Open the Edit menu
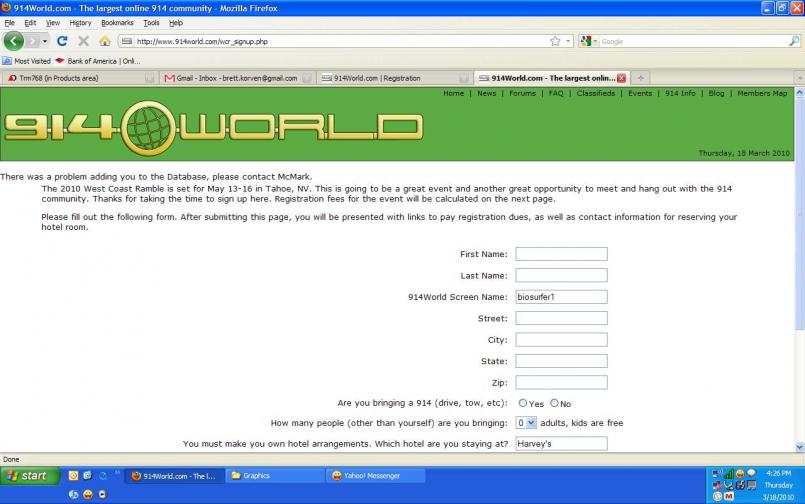The height and width of the screenshot is (504, 805). coord(30,23)
